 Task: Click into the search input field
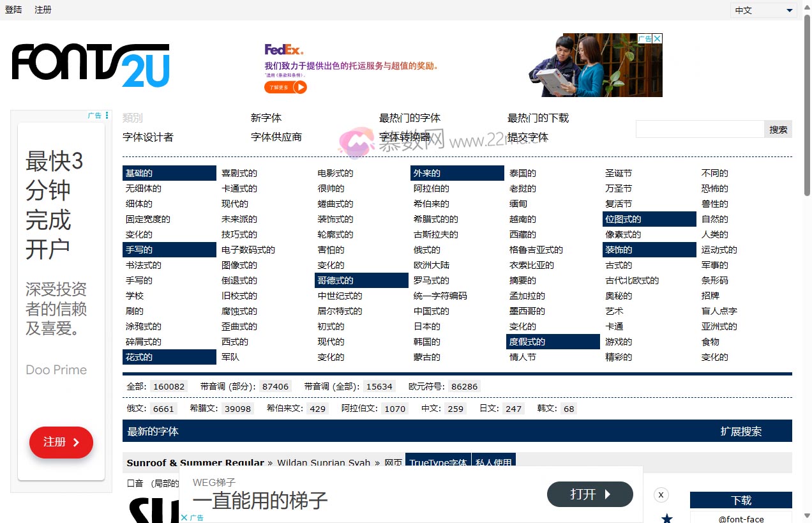(699, 128)
